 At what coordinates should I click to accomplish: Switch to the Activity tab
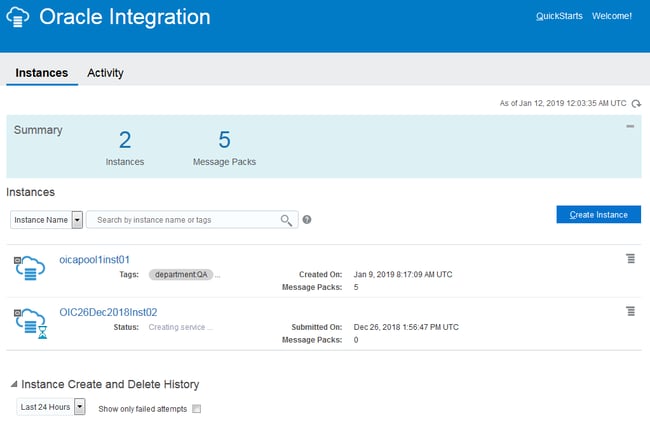105,73
